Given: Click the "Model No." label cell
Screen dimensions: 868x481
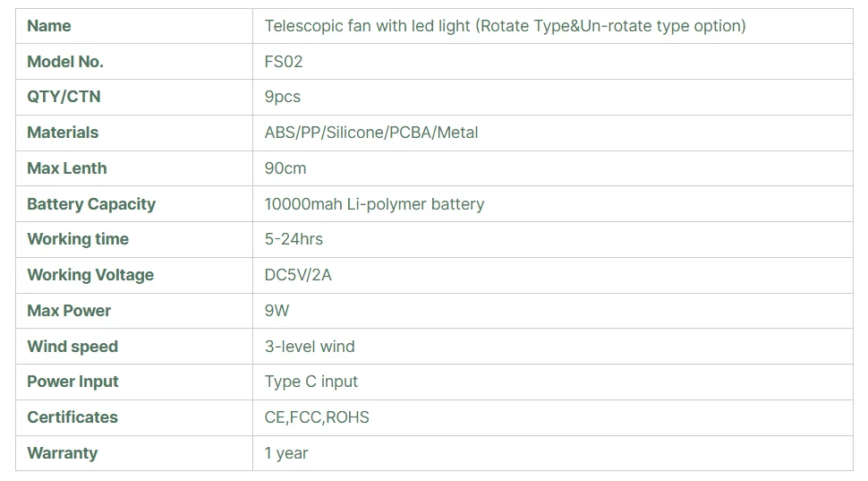Looking at the screenshot, I should [x=65, y=62].
